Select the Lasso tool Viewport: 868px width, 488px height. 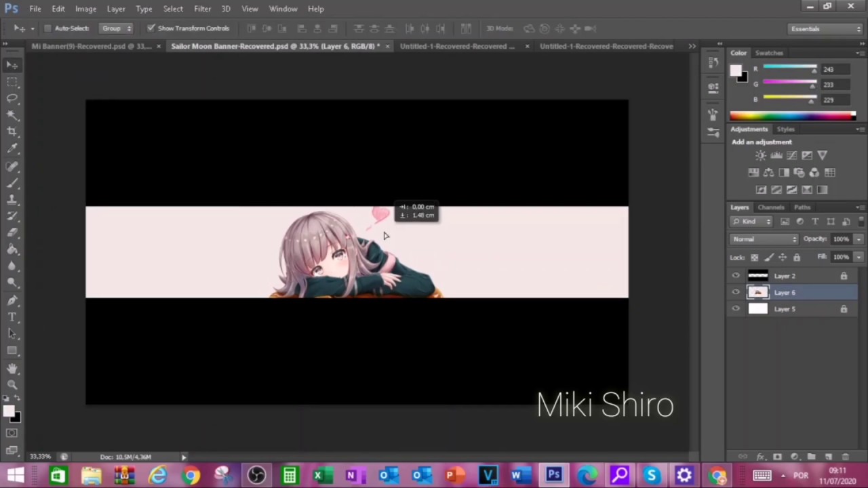coord(12,98)
